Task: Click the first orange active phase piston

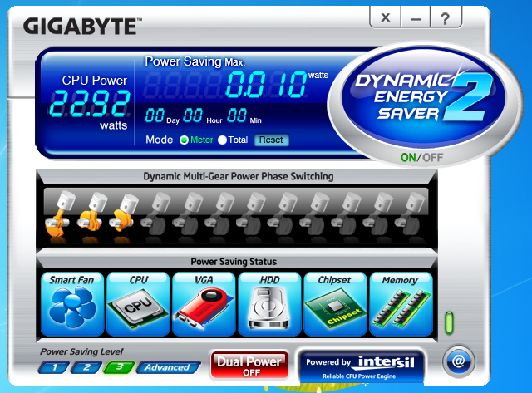Action: (60, 214)
